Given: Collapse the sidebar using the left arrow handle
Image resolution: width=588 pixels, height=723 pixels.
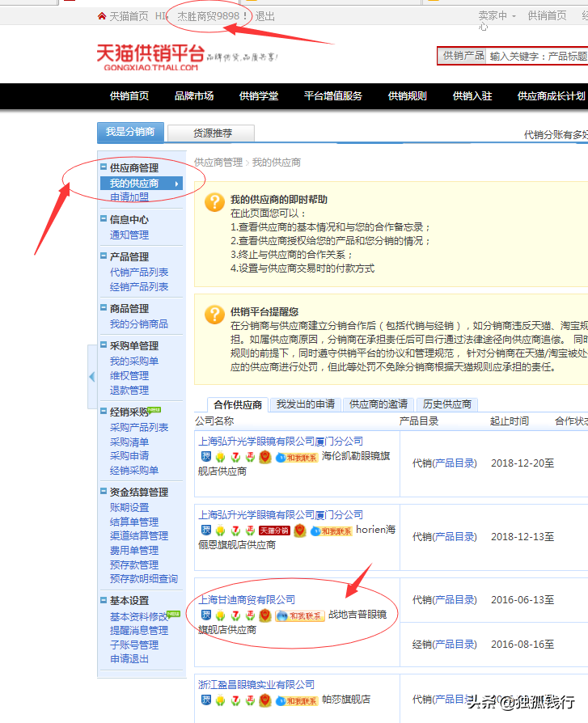Looking at the screenshot, I should tap(91, 376).
